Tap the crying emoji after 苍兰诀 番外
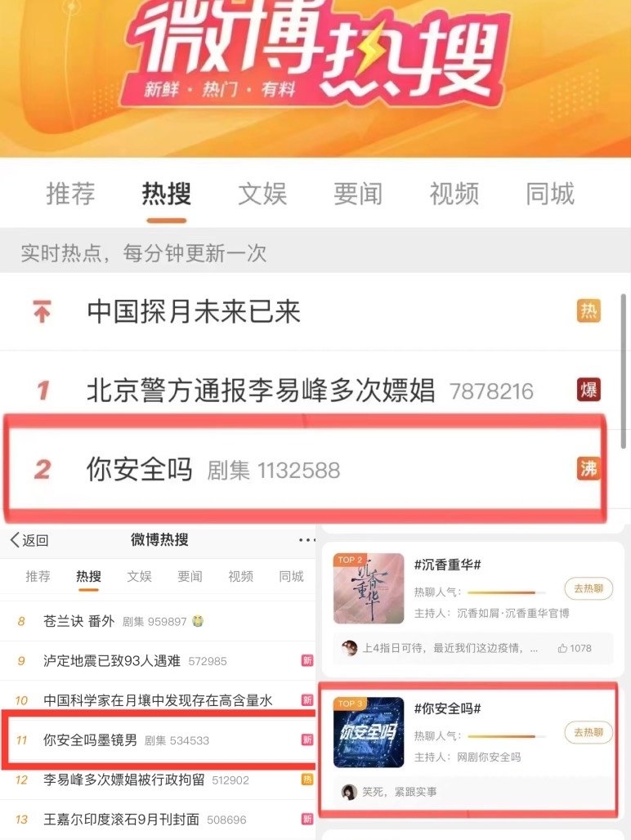The image size is (631, 840). 198,621
